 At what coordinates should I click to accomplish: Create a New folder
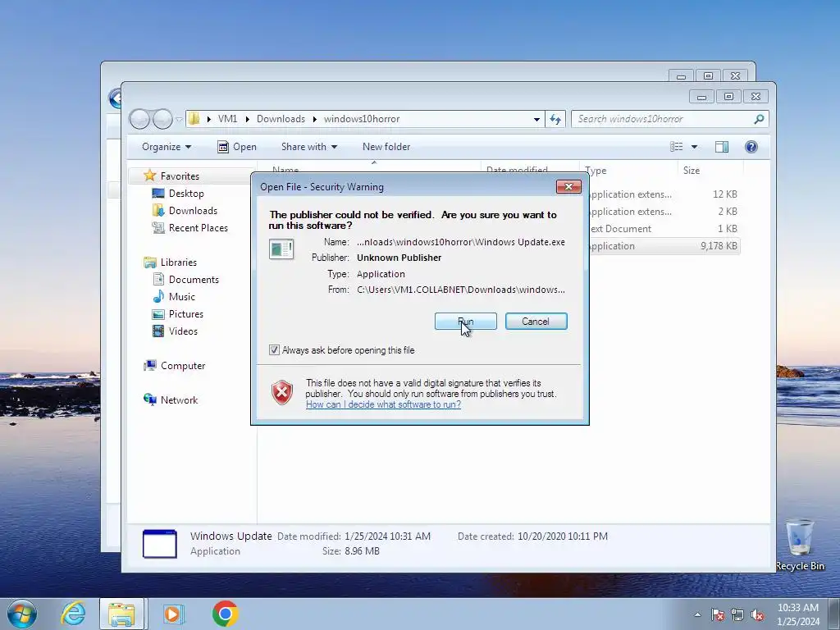pos(386,147)
